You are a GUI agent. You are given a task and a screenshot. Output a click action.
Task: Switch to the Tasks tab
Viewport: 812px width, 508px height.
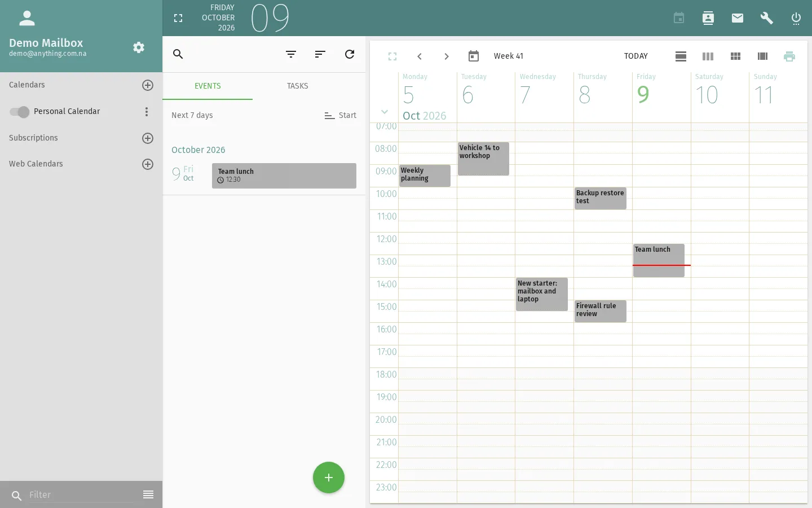[298, 86]
